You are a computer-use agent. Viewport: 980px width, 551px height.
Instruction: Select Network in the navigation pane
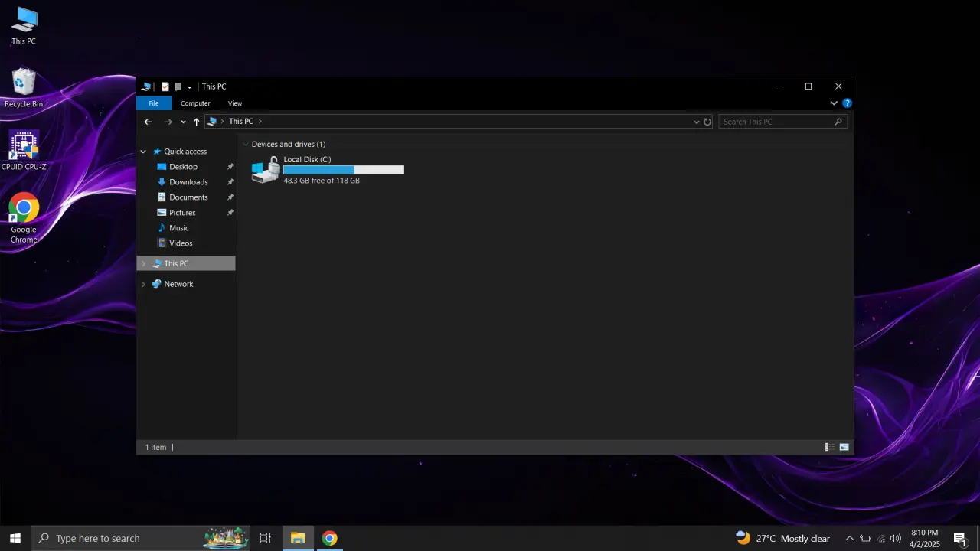pyautogui.click(x=178, y=284)
